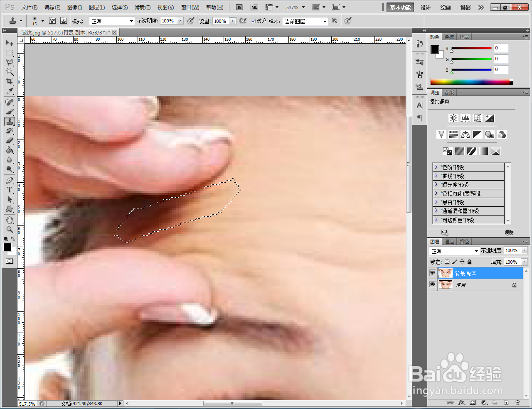Add a Photo Filter adjustment
532x409 pixels.
(x=490, y=135)
